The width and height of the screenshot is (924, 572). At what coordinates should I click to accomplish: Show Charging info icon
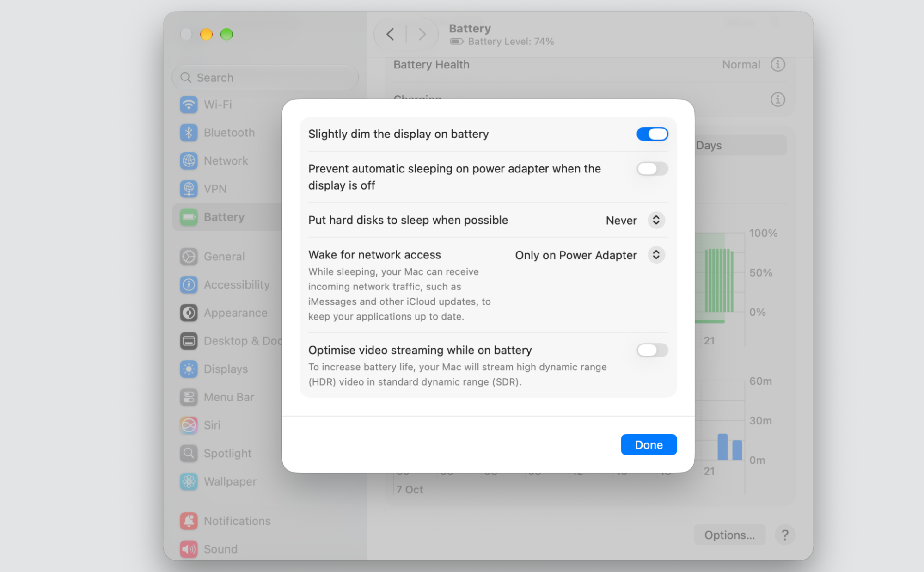pos(778,99)
